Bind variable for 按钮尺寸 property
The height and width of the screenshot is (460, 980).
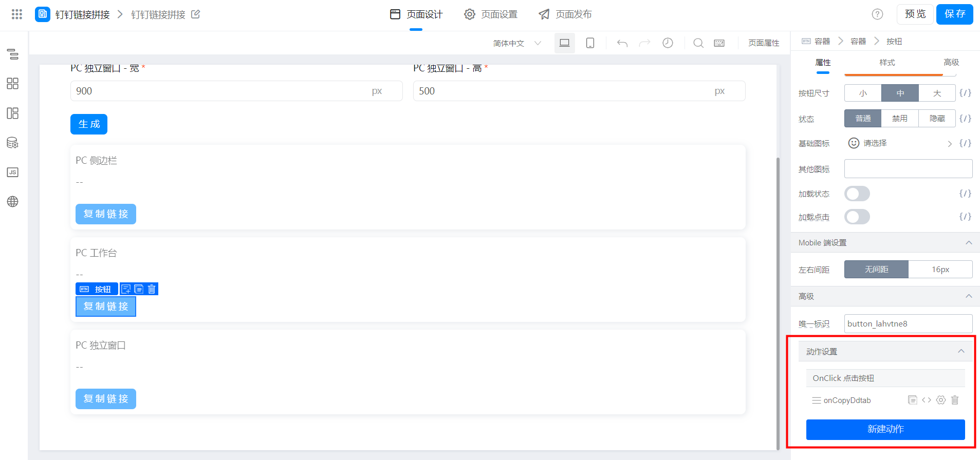965,93
